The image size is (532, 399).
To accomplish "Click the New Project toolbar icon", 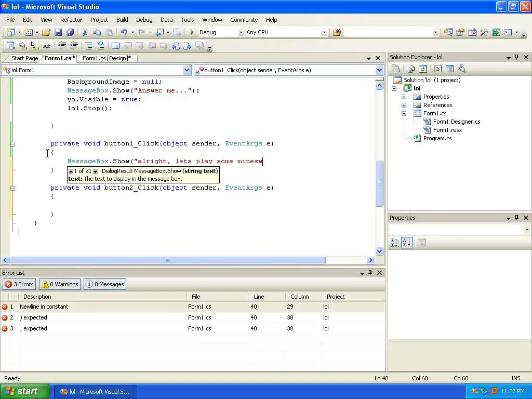I will (x=11, y=32).
